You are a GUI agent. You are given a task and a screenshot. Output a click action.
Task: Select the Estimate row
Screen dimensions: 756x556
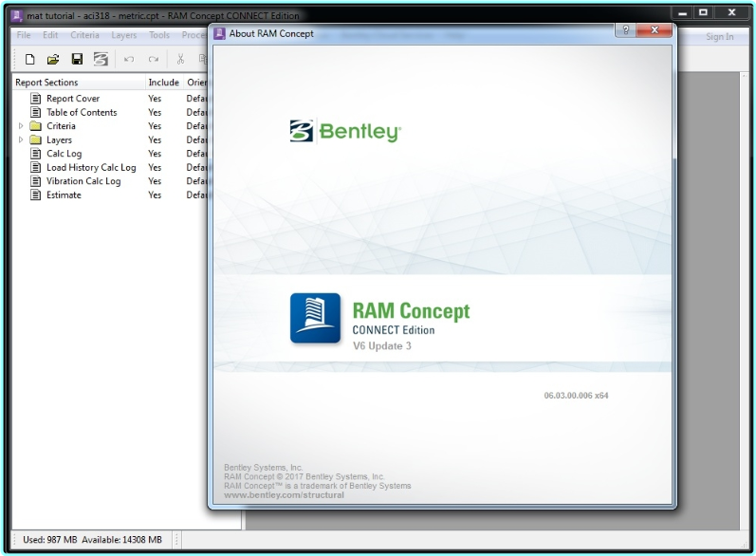point(112,195)
